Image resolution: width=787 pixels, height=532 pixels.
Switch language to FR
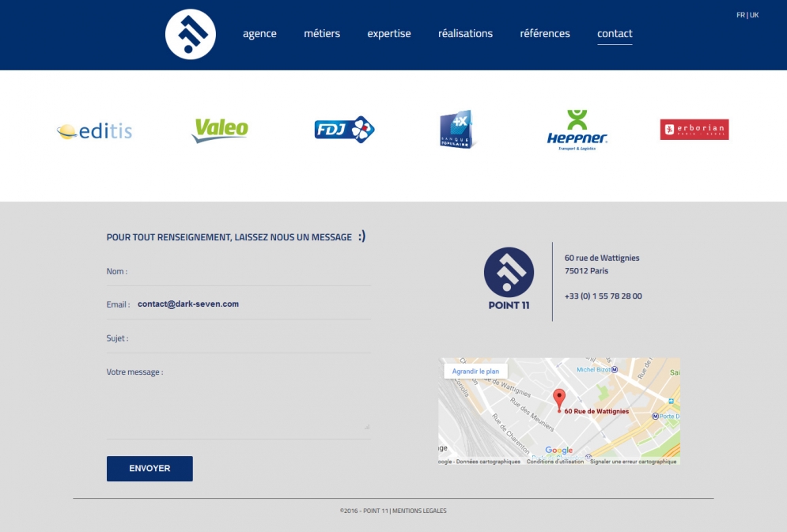coord(740,15)
